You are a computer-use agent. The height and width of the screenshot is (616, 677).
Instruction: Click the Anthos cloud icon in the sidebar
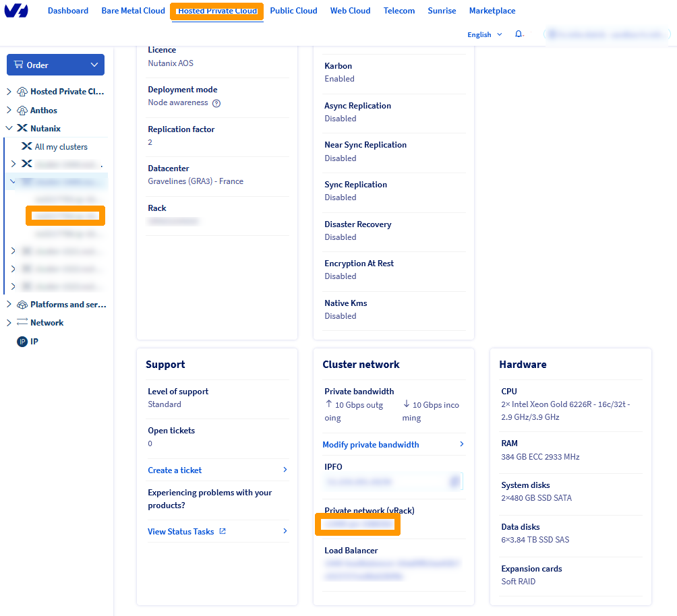click(22, 111)
